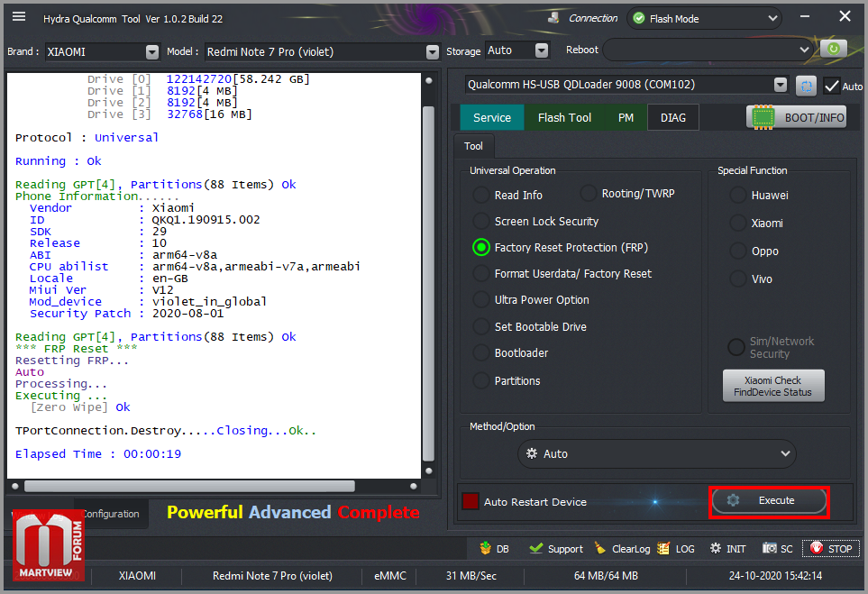Select the Format Userdata/Factory Reset option
Image resolution: width=868 pixels, height=594 pixels.
tap(481, 274)
